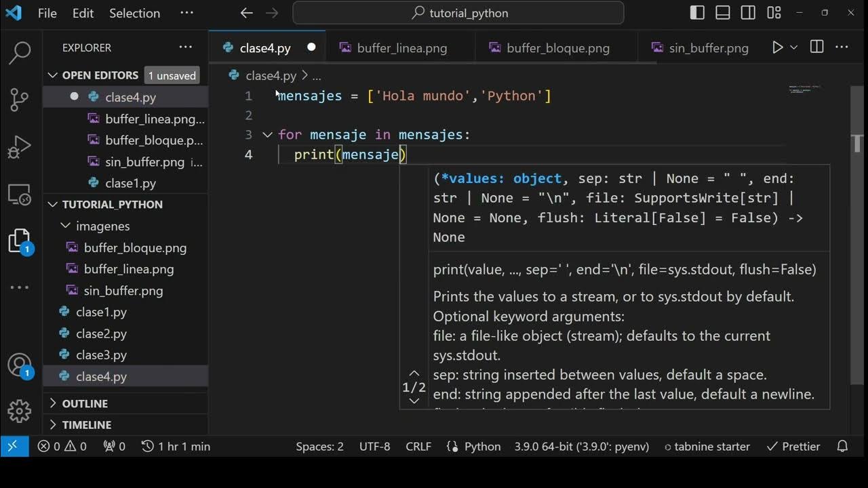868x488 pixels.
Task: Open the Explorer files view icon
Action: click(21, 241)
